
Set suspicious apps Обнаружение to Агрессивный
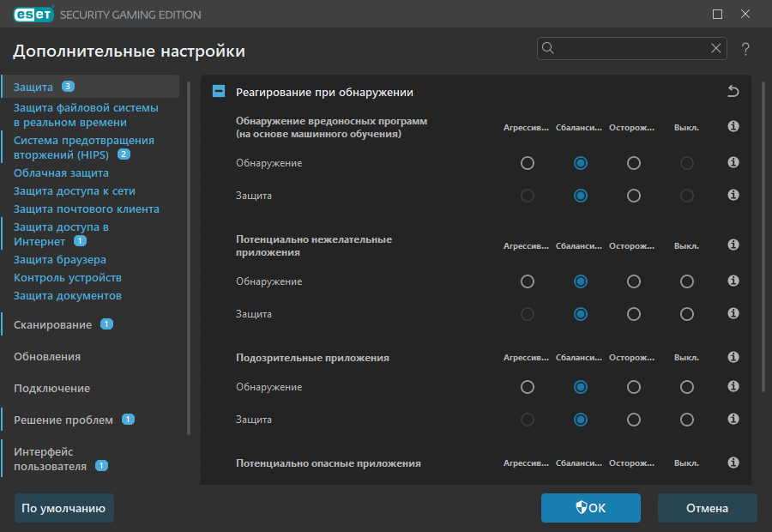528,387
